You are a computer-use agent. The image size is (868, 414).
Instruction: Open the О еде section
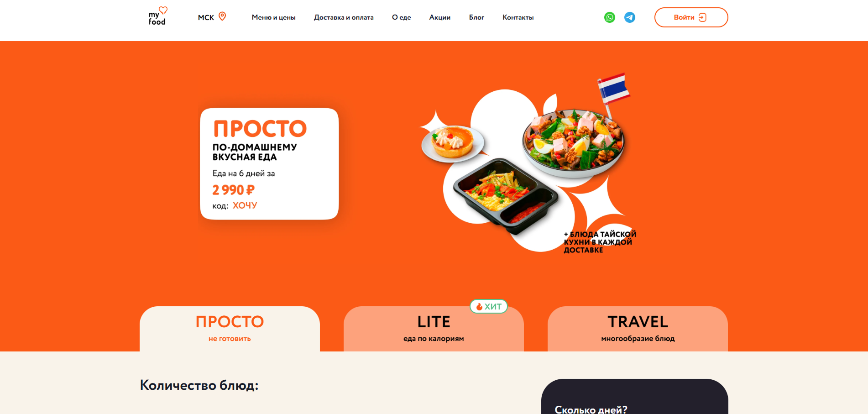(x=401, y=17)
